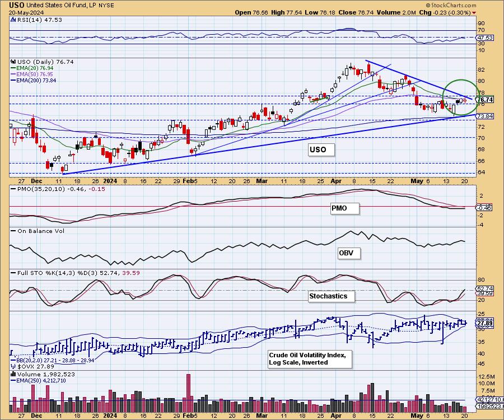Click the 'Chg -0.23 (-0.30%)' change value
504x420 pixels.
click(x=445, y=12)
